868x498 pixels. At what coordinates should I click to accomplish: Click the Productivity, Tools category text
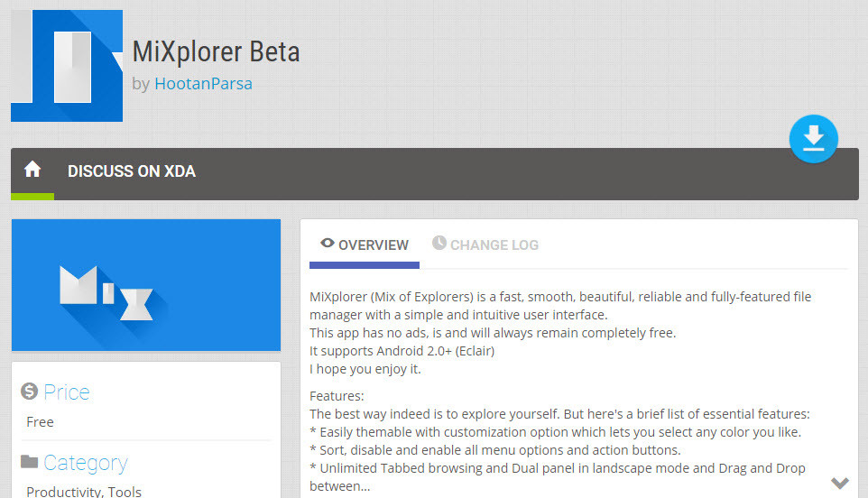(x=84, y=491)
